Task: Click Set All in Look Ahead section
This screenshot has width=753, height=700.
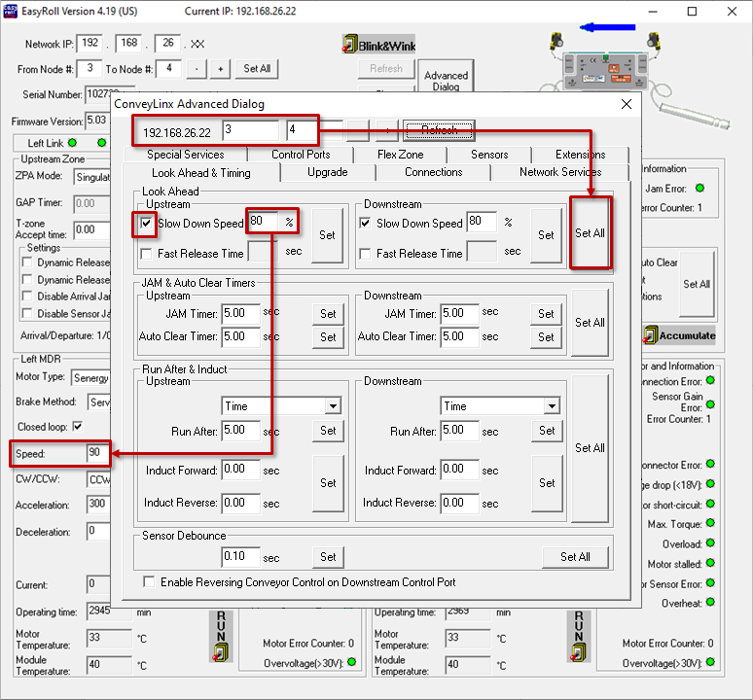Action: 590,233
